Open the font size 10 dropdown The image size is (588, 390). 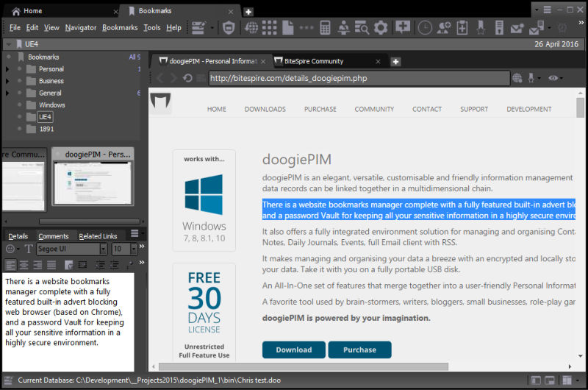tap(134, 249)
